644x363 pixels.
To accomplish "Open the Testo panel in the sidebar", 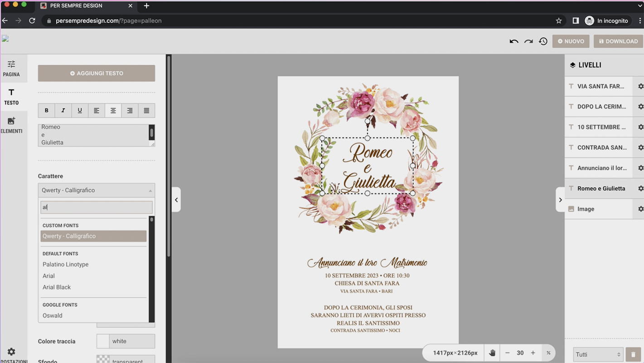I will [x=11, y=97].
